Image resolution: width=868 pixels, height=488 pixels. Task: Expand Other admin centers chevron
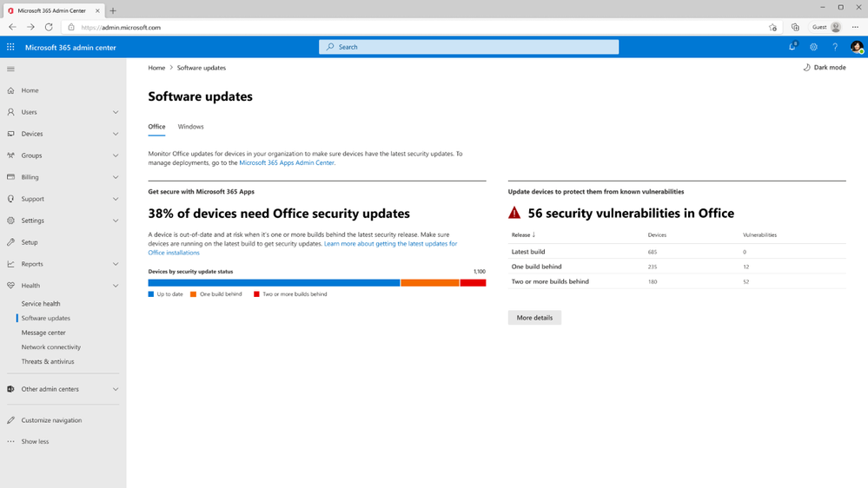point(116,389)
